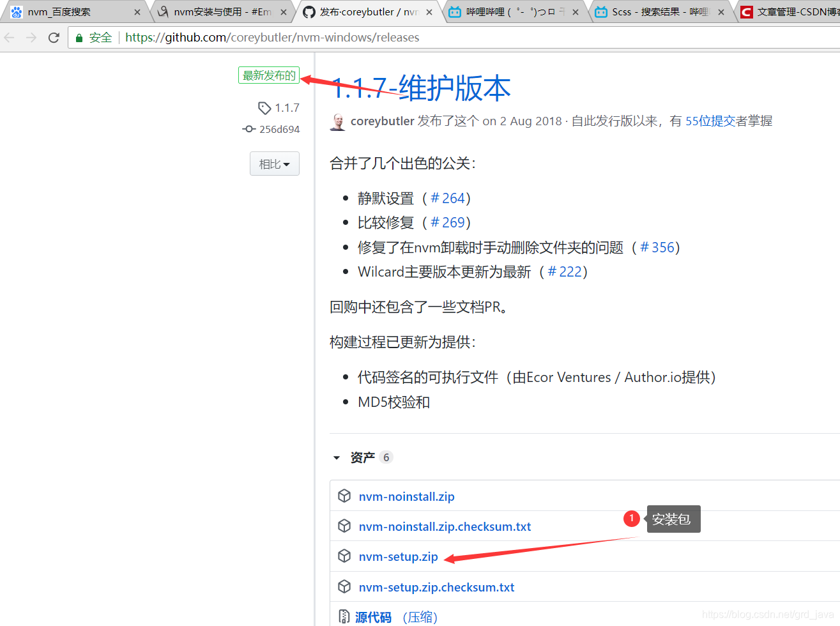840x626 pixels.
Task: Go back with the browser back arrow
Action: point(10,38)
